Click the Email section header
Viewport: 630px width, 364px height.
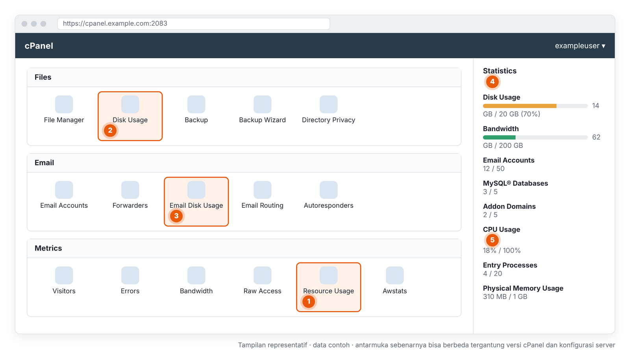coord(244,163)
